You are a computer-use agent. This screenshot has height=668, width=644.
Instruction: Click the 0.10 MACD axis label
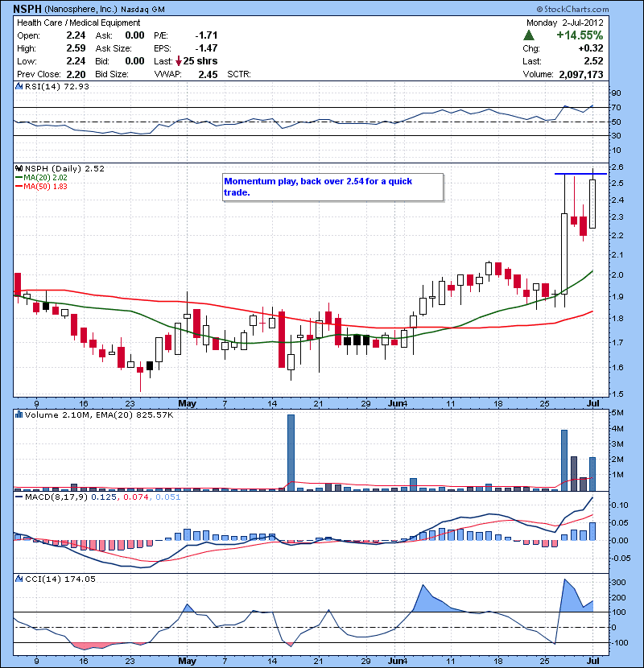click(x=619, y=505)
